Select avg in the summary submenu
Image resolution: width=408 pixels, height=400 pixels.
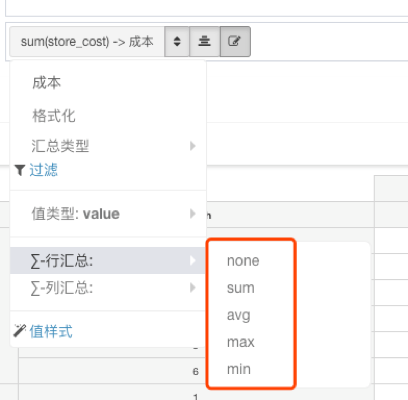pyautogui.click(x=239, y=315)
